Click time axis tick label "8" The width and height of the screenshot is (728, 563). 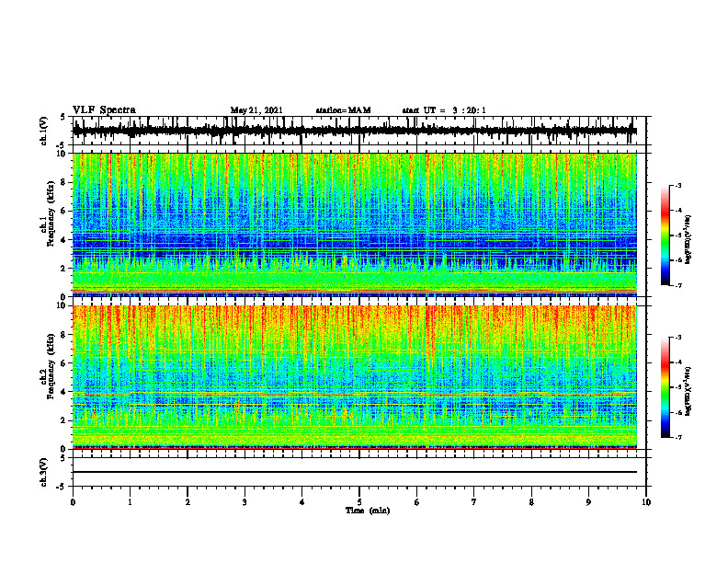tap(531, 502)
